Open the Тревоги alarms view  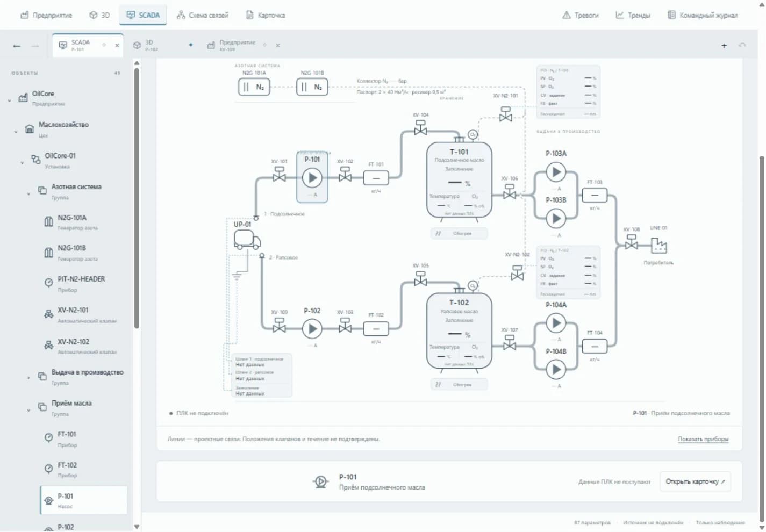(580, 15)
